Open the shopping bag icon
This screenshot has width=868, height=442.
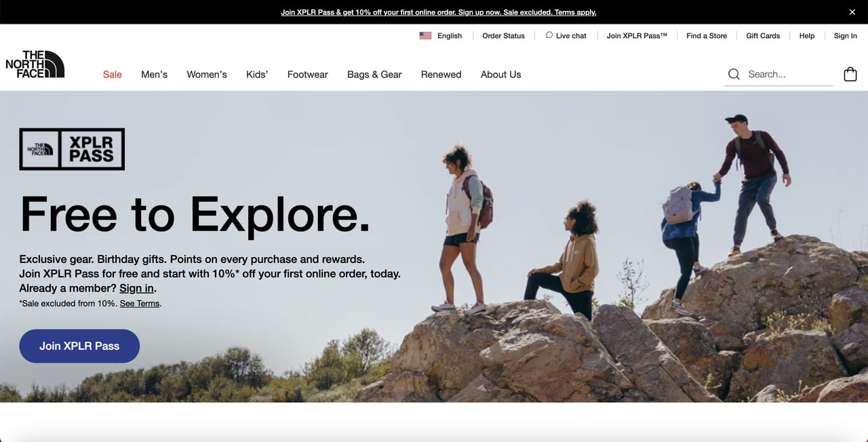click(850, 75)
